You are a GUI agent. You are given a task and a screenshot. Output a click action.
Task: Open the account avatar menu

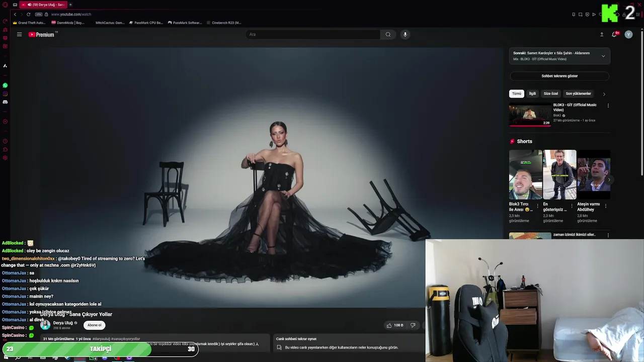628,35
